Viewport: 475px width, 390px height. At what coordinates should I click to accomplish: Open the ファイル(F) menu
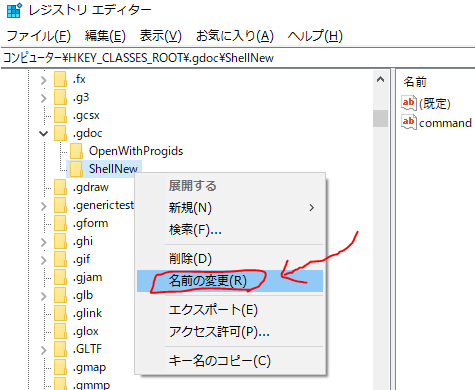tap(39, 36)
